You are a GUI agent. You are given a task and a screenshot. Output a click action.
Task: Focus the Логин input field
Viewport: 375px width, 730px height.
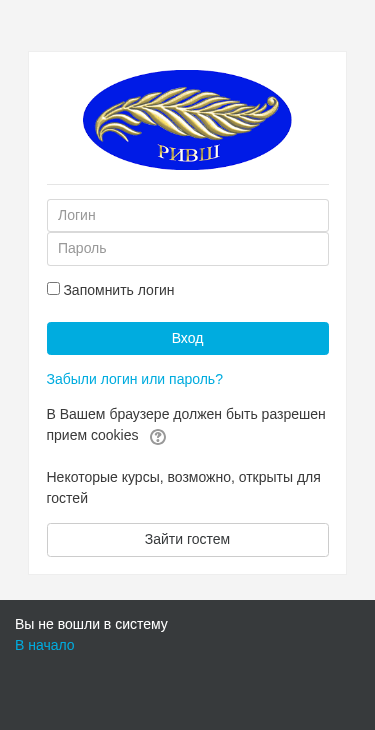(188, 216)
